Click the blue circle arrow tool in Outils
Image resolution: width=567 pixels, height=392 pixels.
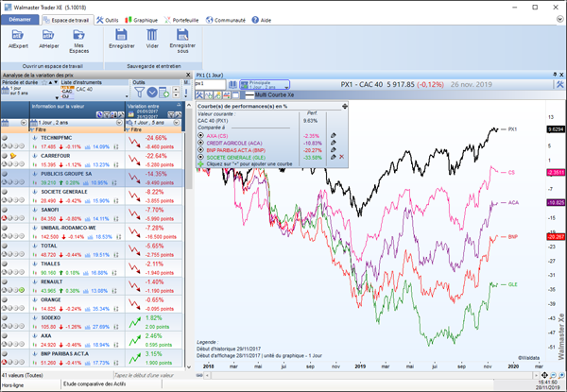tap(152, 93)
